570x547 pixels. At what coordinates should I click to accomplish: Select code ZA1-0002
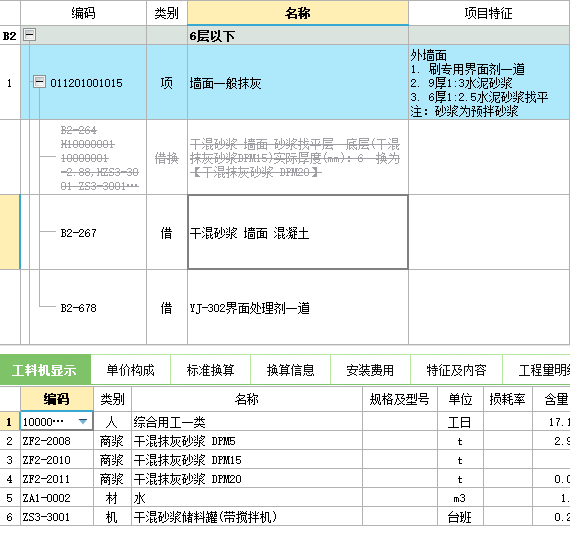pos(57,498)
